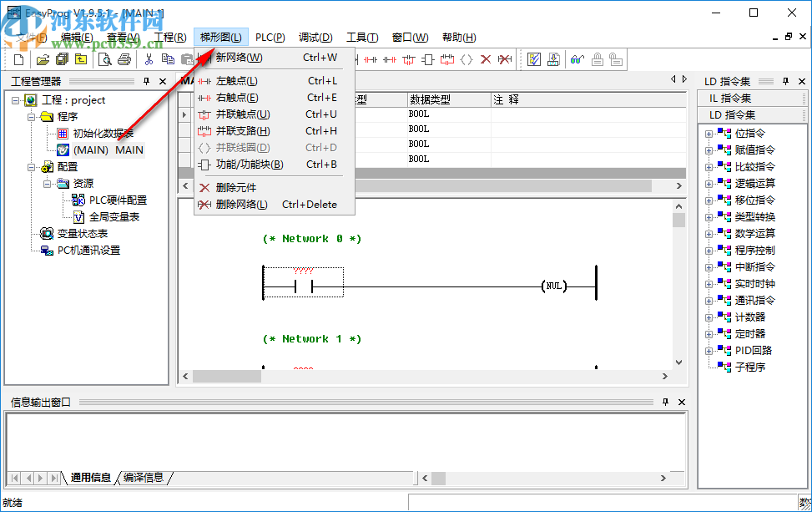The height and width of the screenshot is (512, 812).
Task: Expand the 赋值指令 instruction group
Action: pyautogui.click(x=709, y=150)
